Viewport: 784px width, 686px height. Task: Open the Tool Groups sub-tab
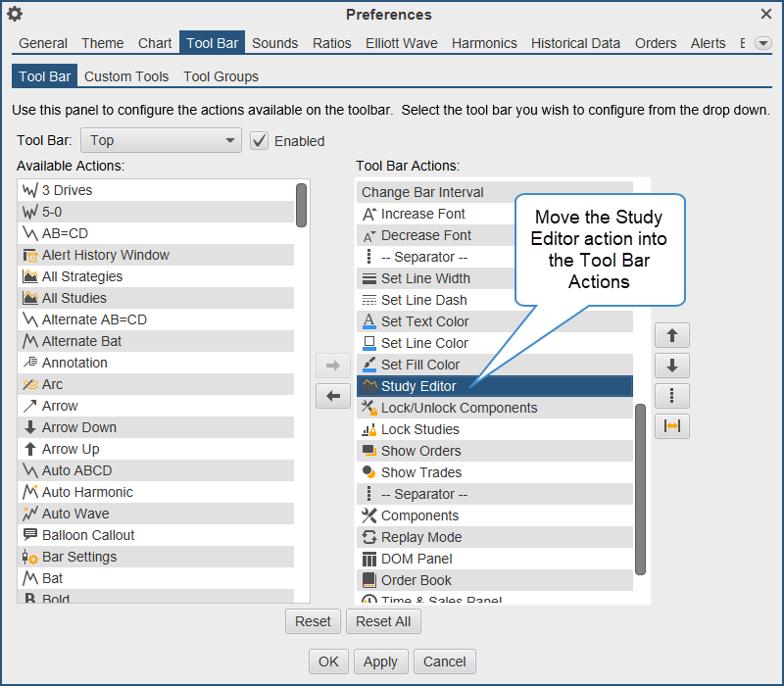(x=220, y=76)
